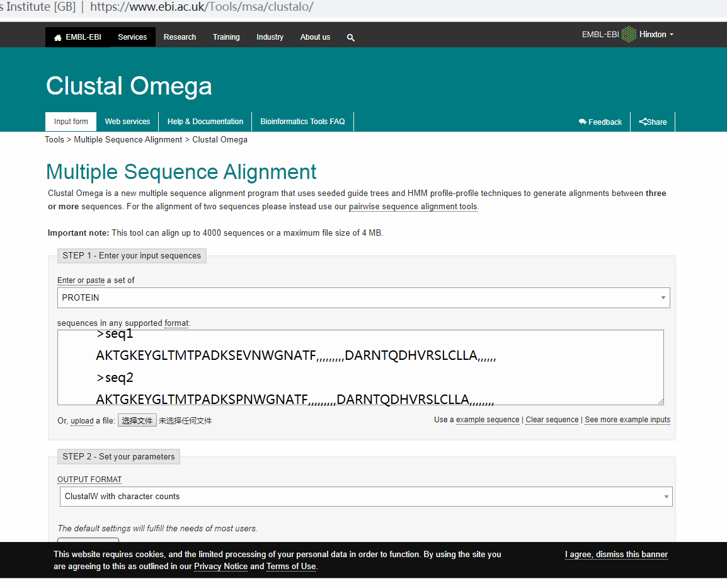
Task: Click the example sequence link
Action: 488,420
